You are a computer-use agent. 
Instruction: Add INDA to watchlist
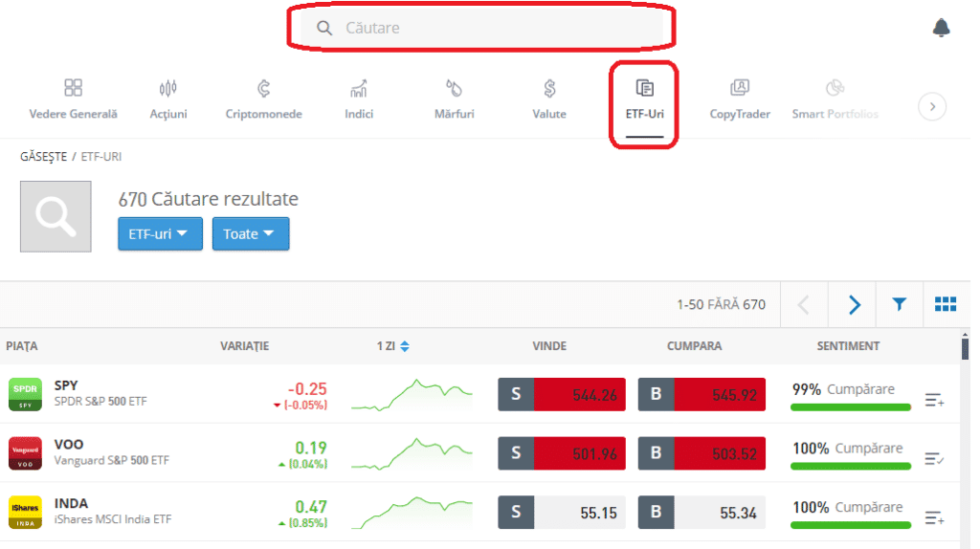tap(934, 518)
